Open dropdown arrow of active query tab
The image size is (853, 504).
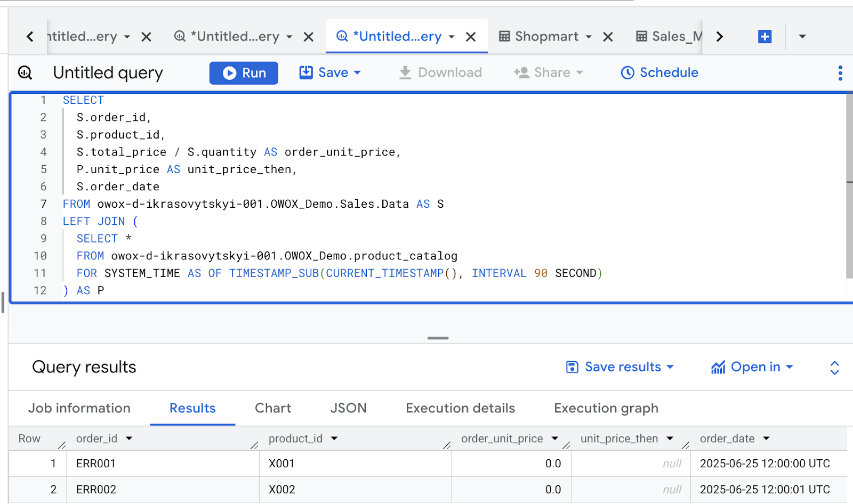pyautogui.click(x=452, y=37)
